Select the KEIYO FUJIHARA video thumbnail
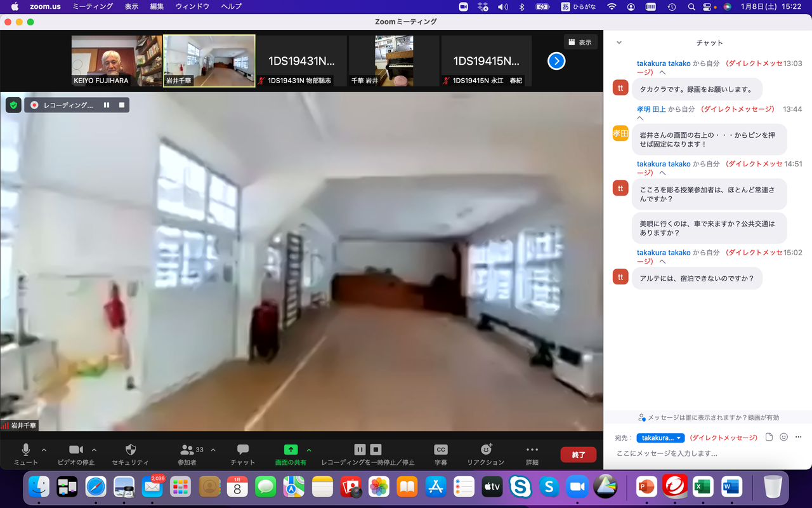The height and width of the screenshot is (508, 812). coord(117,61)
